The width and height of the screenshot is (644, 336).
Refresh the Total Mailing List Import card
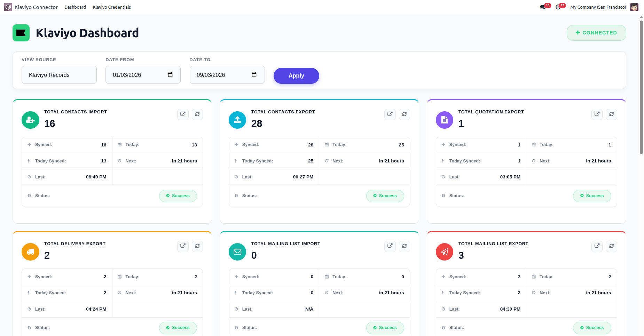point(404,246)
